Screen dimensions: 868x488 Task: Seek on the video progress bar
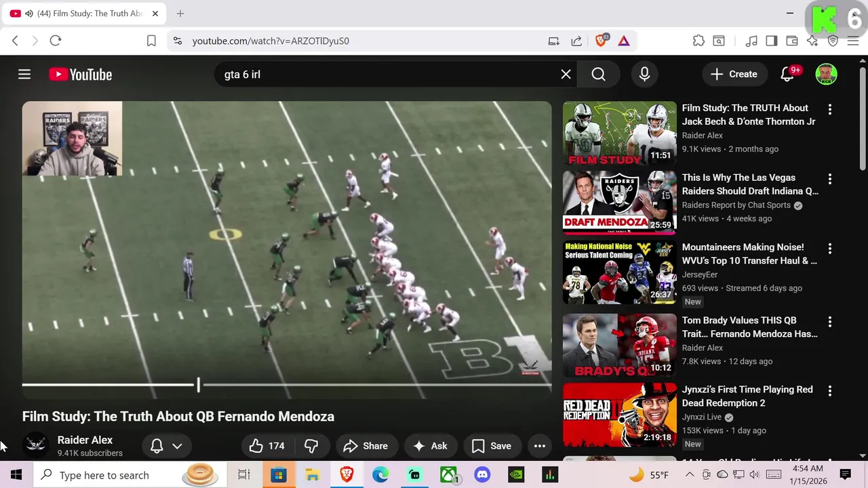click(287, 385)
